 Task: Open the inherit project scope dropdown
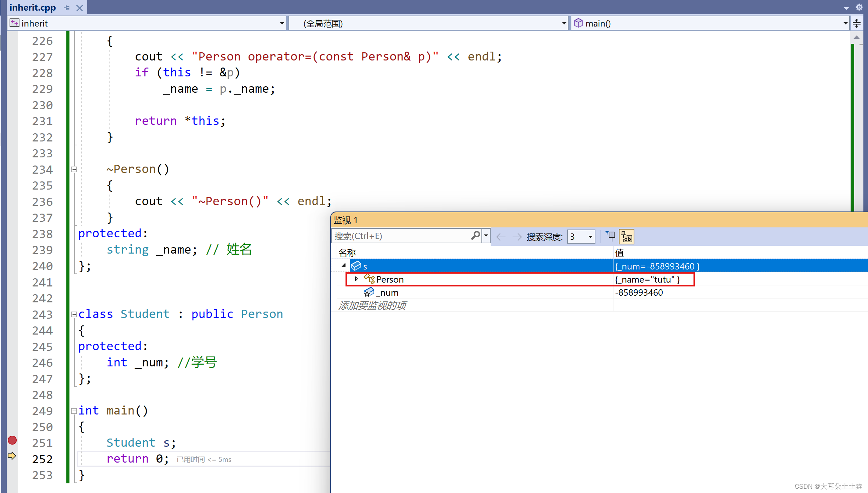point(282,23)
